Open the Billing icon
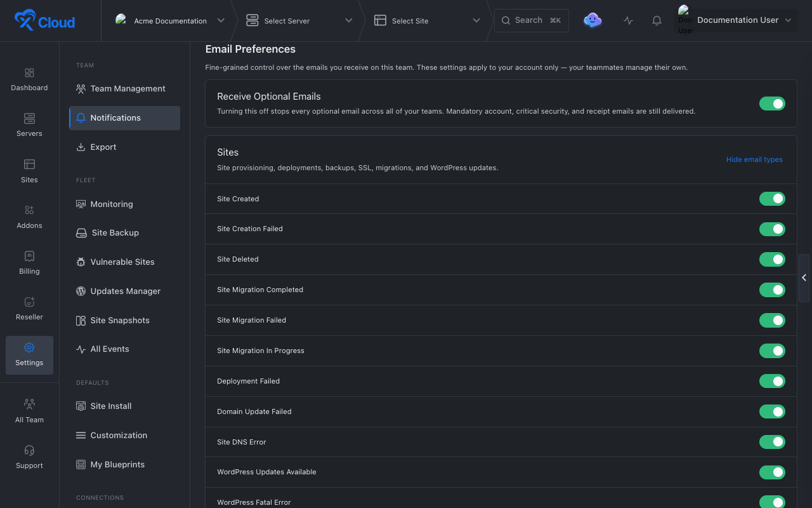The image size is (812, 508). tap(29, 256)
